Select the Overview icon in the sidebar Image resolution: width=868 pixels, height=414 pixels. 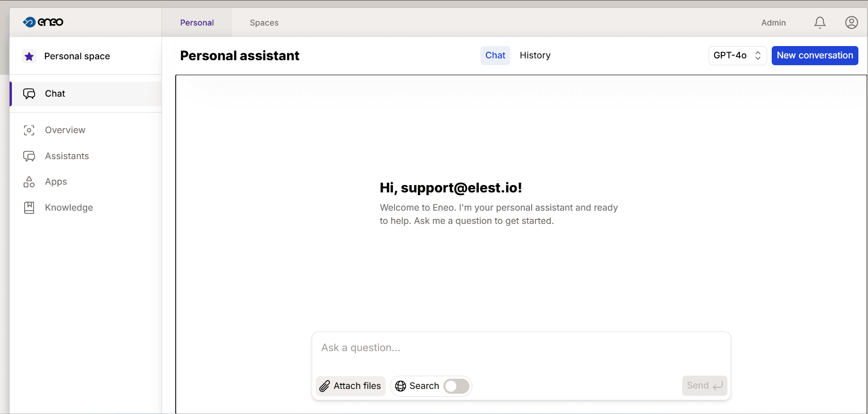click(x=29, y=130)
